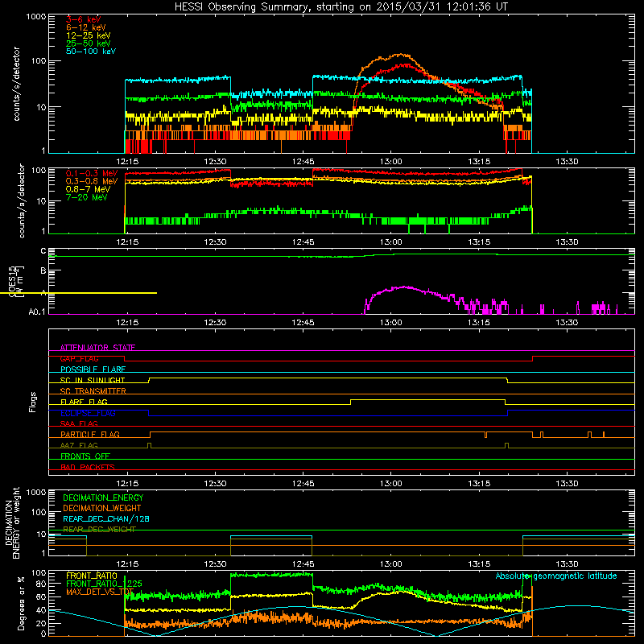Image resolution: width=644 pixels, height=644 pixels.
Task: Click the ECLIPSE_FLAG label
Action: (x=88, y=413)
